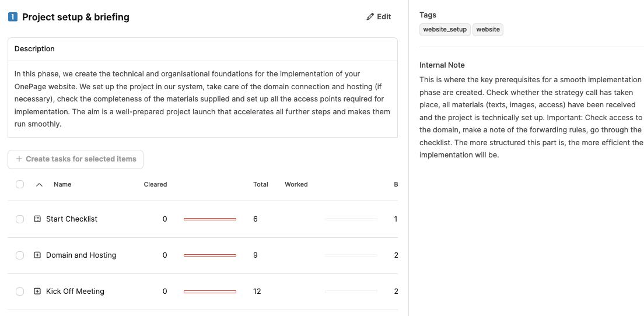Click the Start Checklist cleared progress bar

click(x=209, y=219)
